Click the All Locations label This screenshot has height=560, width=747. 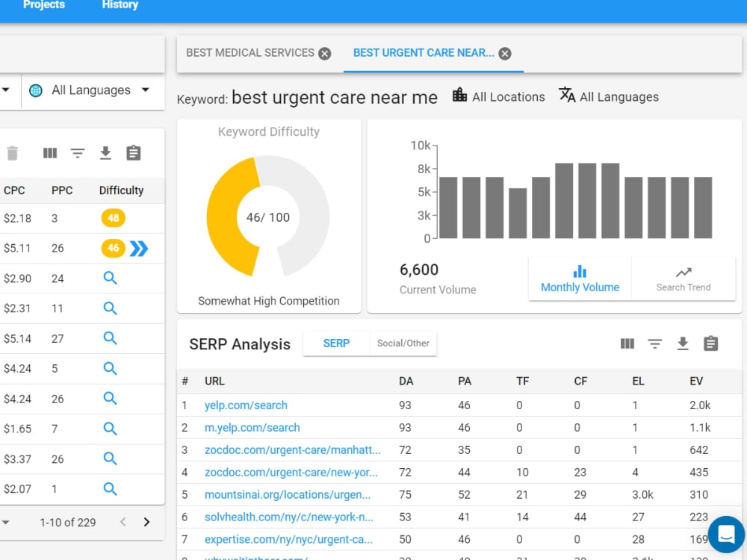[x=508, y=97]
